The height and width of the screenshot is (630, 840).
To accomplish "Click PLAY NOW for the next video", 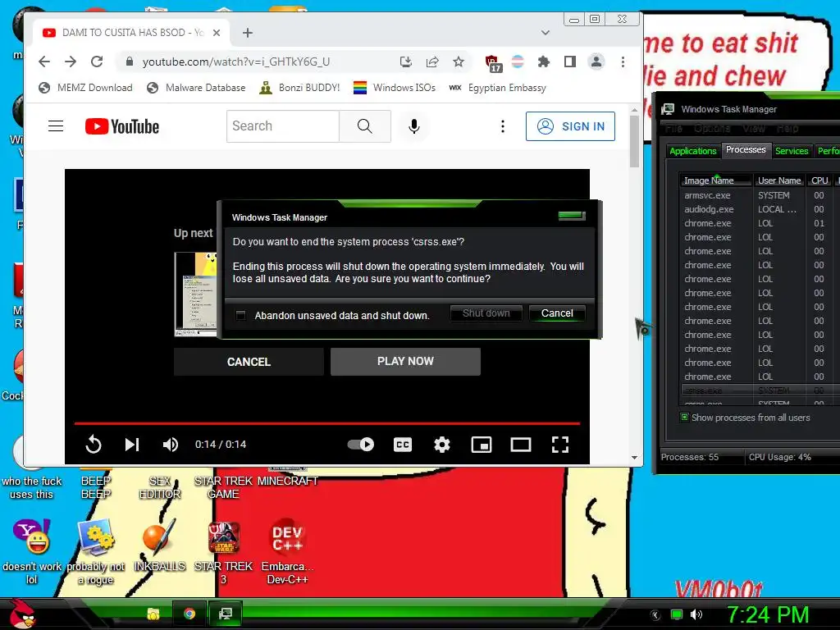I will click(405, 362).
